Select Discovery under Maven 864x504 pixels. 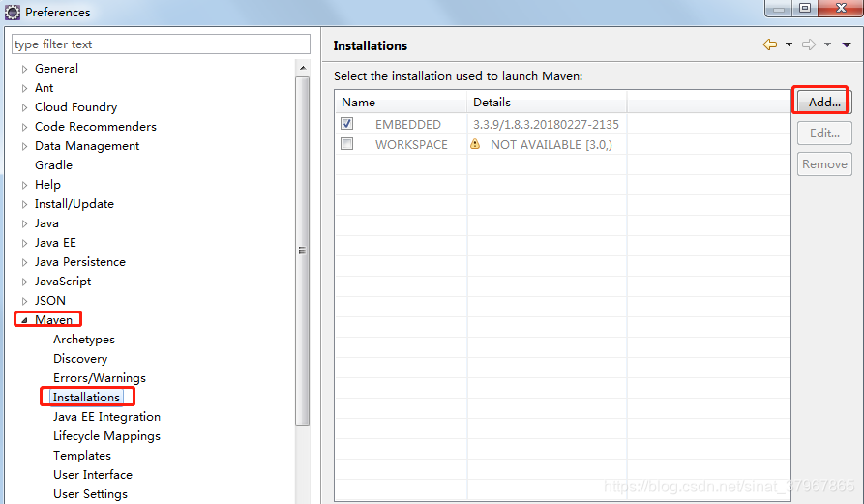(80, 359)
